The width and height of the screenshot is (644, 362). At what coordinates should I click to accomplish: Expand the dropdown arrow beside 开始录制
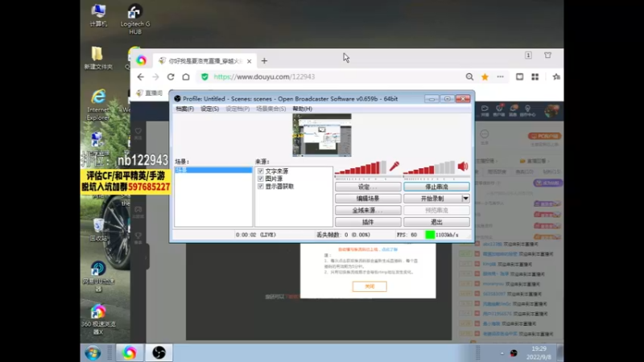point(465,198)
